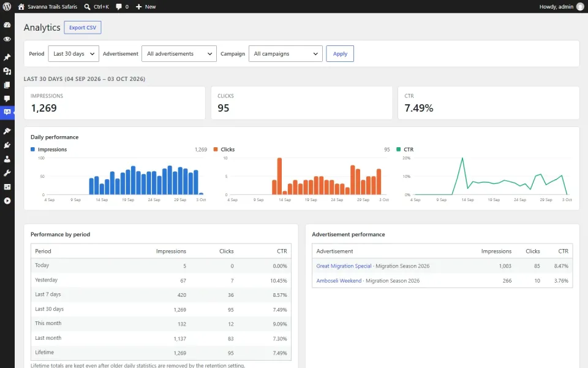Click the Period column header in performance table
The width and height of the screenshot is (588, 368).
click(x=43, y=251)
